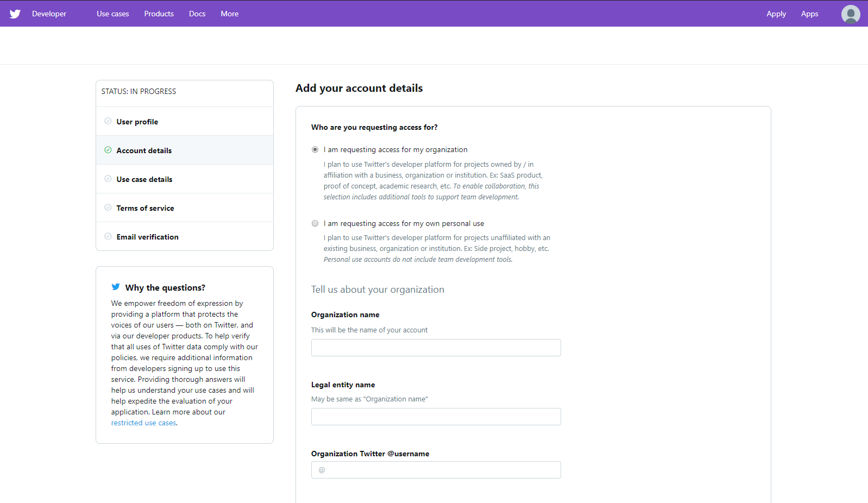Open the More menu
Image resolution: width=868 pixels, height=503 pixels.
click(x=230, y=14)
